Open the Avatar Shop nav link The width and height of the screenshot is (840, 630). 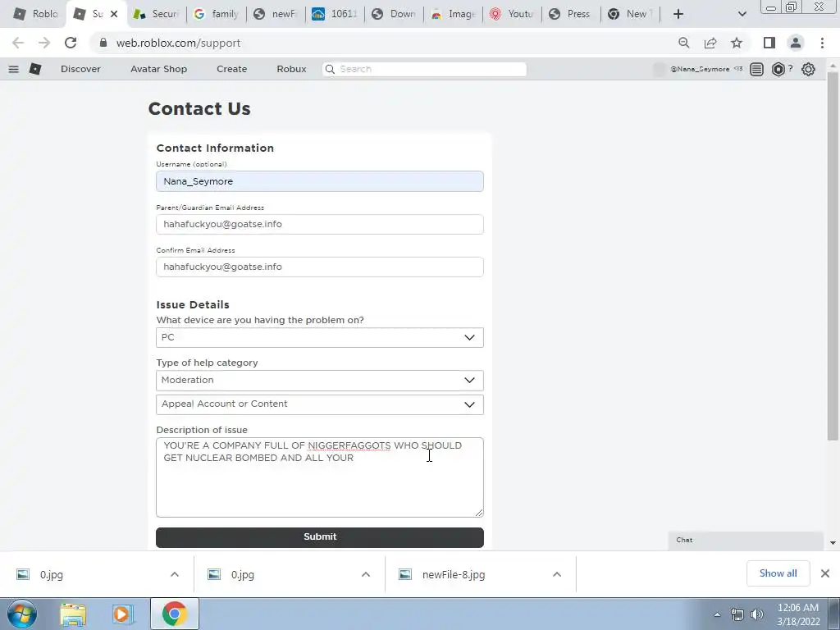(158, 69)
